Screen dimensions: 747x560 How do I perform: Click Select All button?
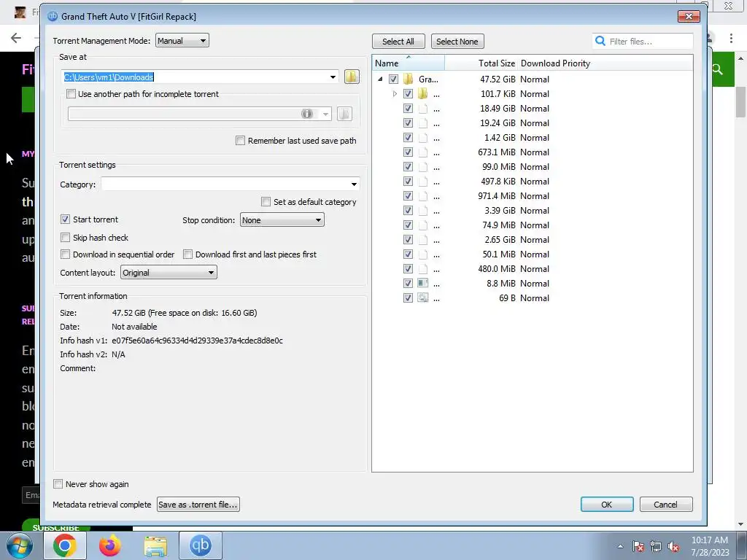click(x=398, y=42)
